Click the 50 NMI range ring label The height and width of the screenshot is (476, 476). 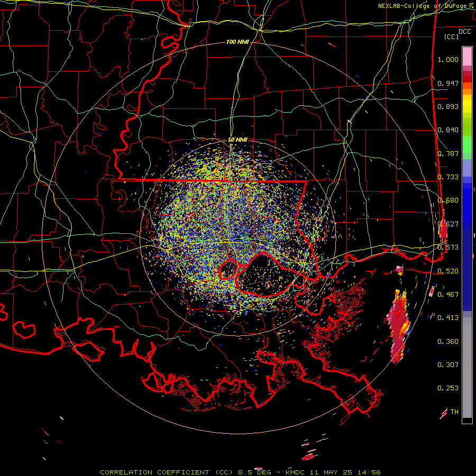click(x=237, y=140)
